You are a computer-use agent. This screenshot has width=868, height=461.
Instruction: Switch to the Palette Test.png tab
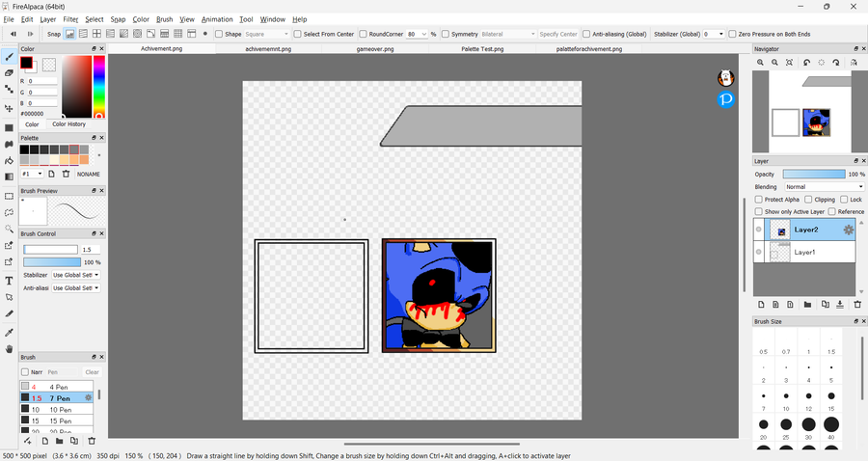pyautogui.click(x=483, y=48)
